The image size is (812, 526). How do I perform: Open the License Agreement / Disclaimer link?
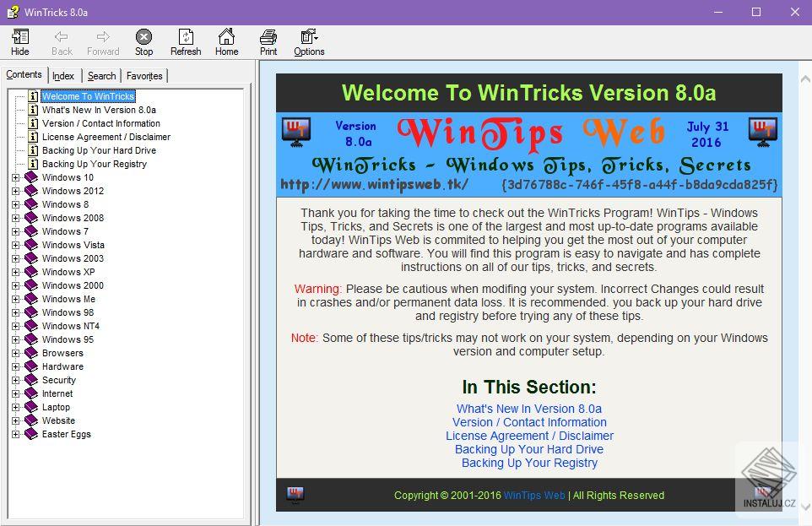coord(529,436)
